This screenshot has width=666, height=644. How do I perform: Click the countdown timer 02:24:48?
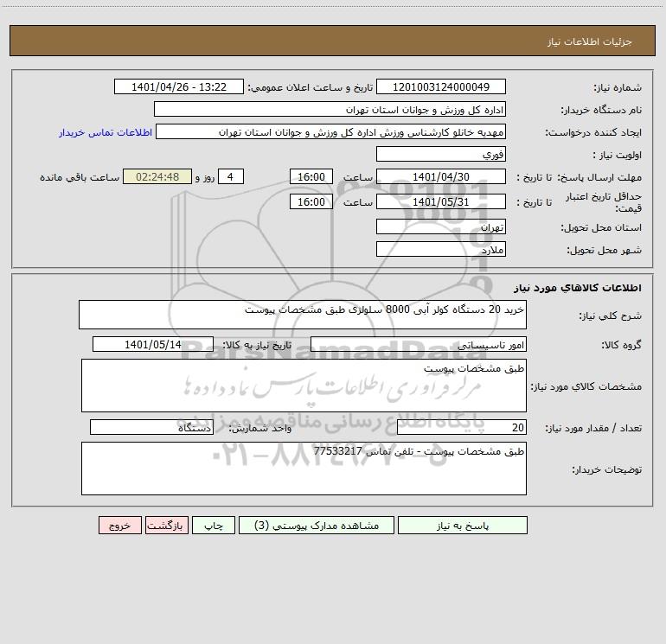(157, 176)
